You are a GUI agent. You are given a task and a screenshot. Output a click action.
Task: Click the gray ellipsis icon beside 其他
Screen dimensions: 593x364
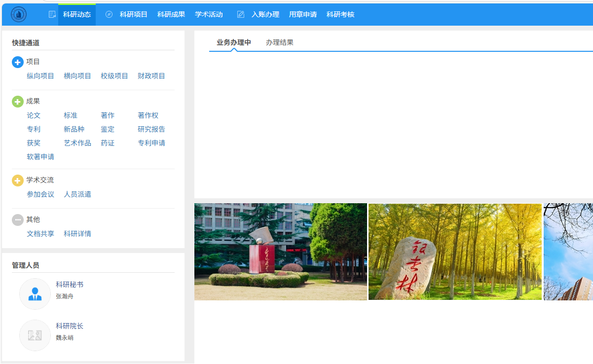18,220
